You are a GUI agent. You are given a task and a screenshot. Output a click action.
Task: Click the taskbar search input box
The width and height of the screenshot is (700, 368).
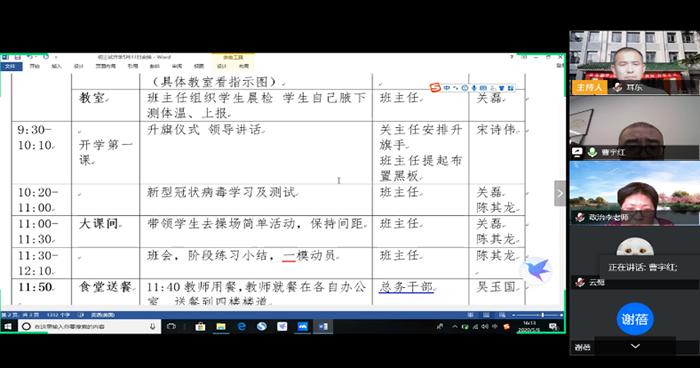pyautogui.click(x=88, y=326)
